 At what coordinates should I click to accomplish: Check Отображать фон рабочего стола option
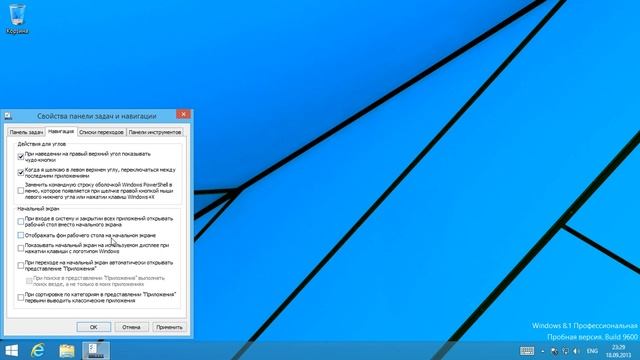click(x=21, y=236)
